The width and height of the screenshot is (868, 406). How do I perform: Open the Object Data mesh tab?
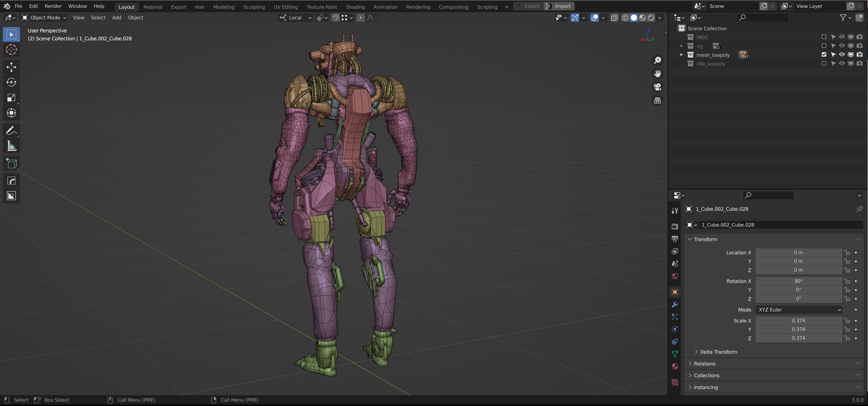tap(675, 354)
